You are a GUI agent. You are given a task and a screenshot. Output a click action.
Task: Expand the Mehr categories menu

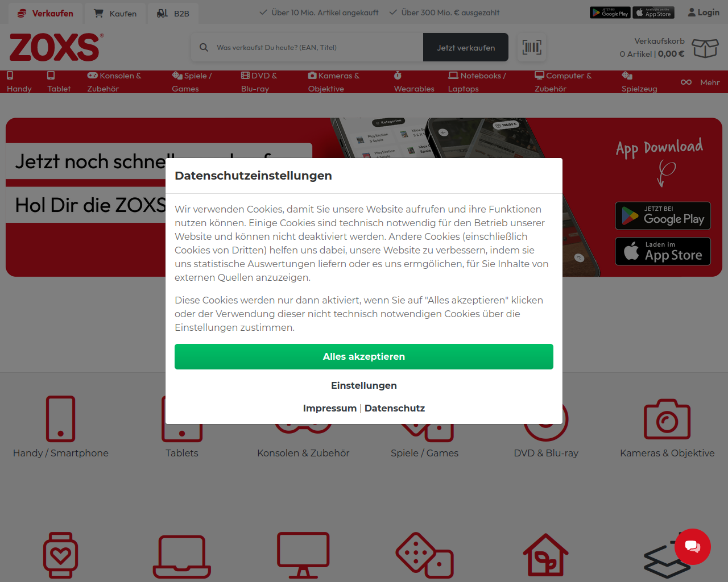pyautogui.click(x=700, y=82)
